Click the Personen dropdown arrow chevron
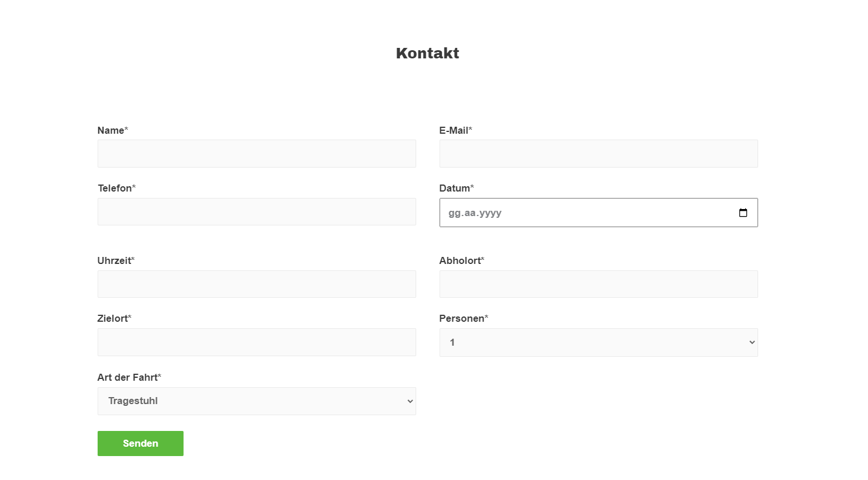 click(752, 342)
